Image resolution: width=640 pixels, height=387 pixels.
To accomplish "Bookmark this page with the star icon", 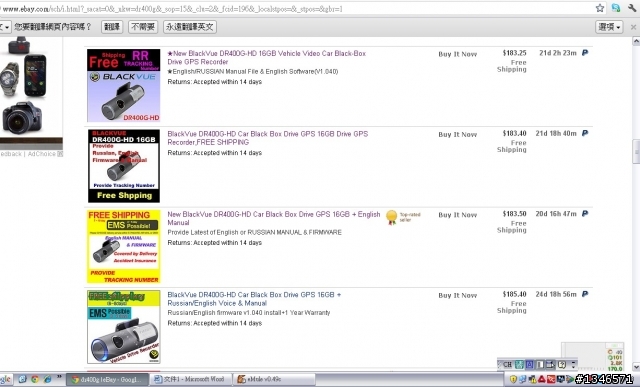I will tap(600, 8).
